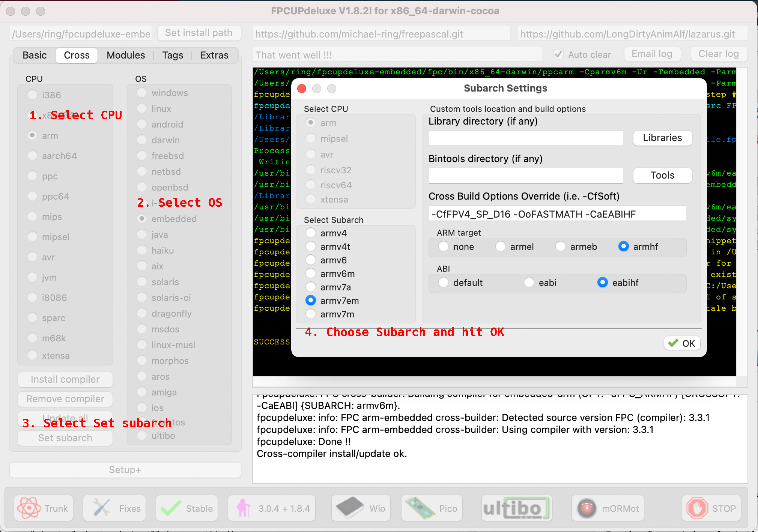The height and width of the screenshot is (532, 758).
Task: Switch to the Tags tab
Action: click(173, 55)
